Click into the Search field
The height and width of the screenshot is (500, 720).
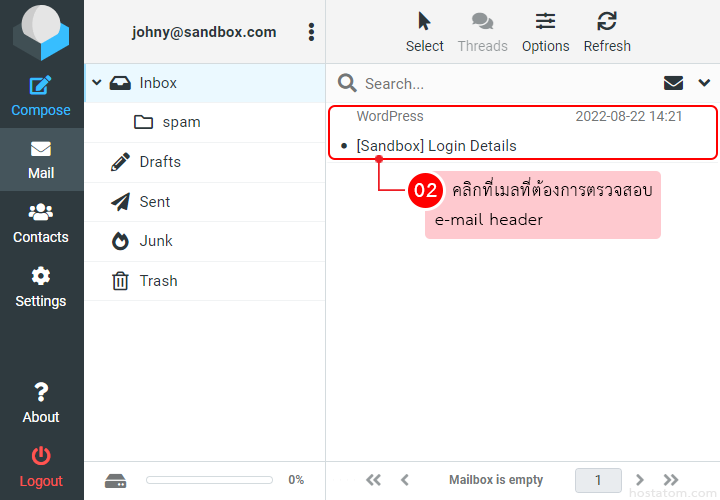[500, 84]
